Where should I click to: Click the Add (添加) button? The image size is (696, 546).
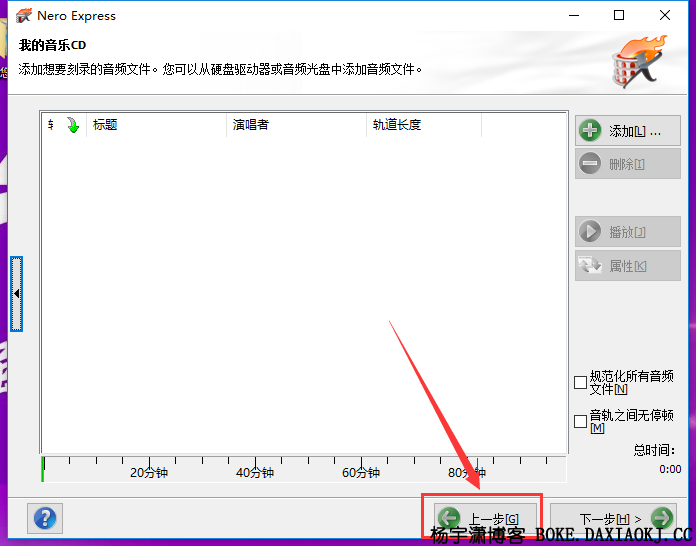coord(628,131)
